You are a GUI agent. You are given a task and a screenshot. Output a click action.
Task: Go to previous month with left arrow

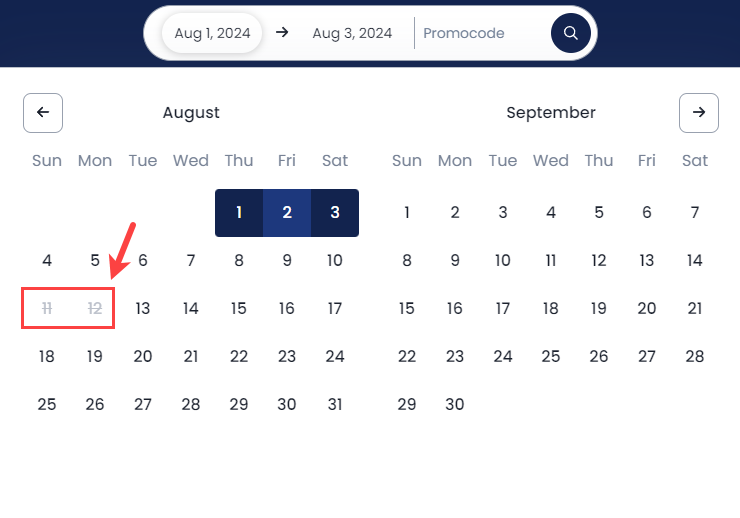[43, 113]
